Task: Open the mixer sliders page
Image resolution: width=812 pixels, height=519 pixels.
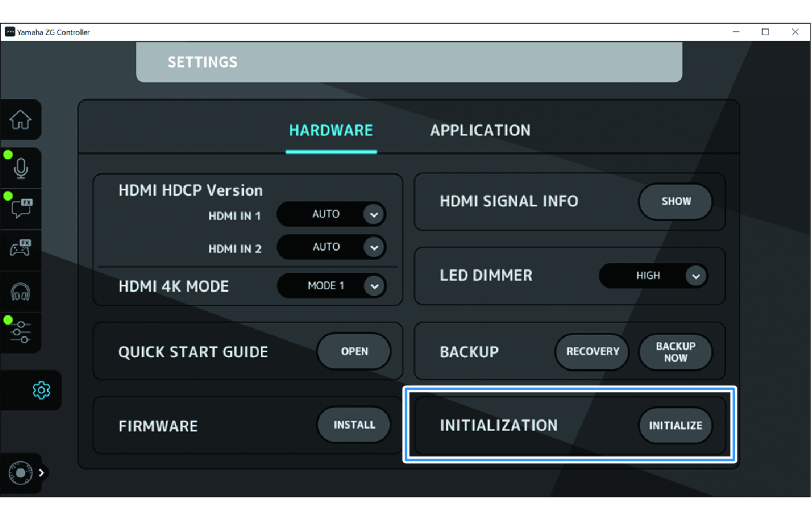Action: pyautogui.click(x=21, y=332)
